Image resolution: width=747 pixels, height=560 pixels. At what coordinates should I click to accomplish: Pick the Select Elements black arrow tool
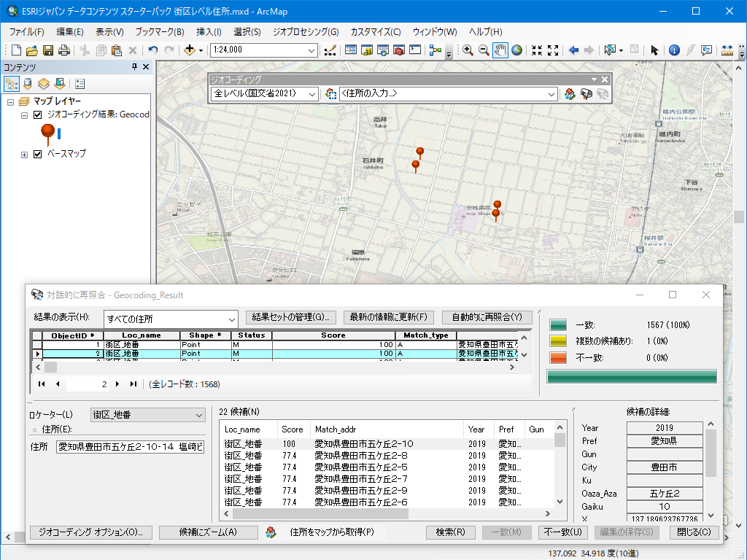[x=654, y=50]
